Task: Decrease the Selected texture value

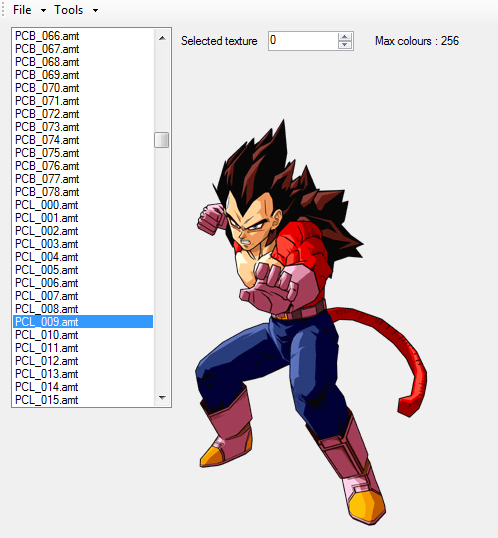Action: click(x=345, y=45)
